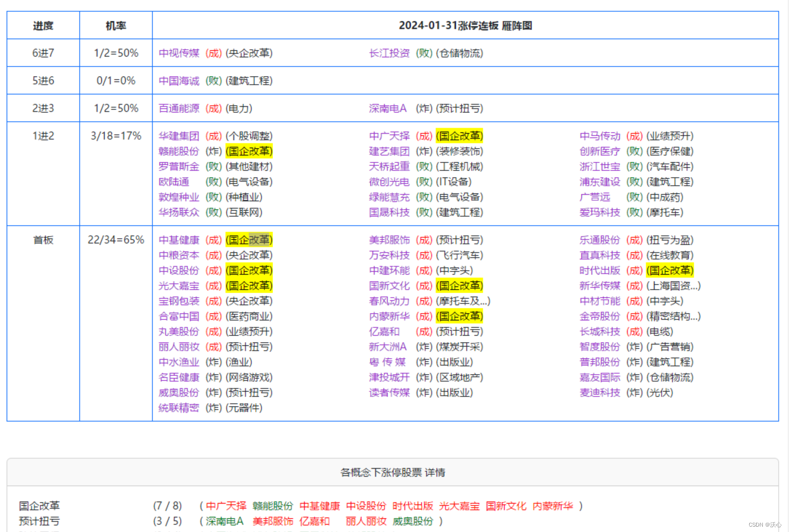Select the 万安科技 stock name
This screenshot has width=789, height=532.
coord(389,255)
